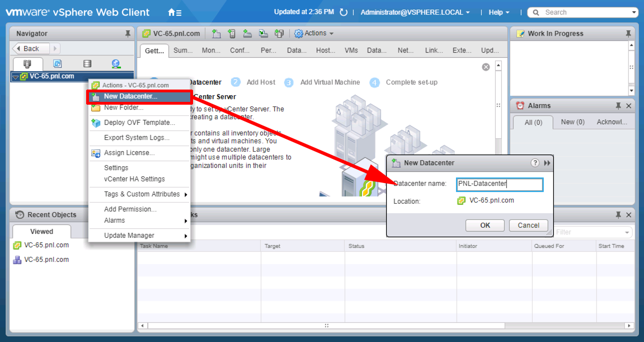644x342 pixels.
Task: Switch to the Monitor tab
Action: (x=211, y=50)
